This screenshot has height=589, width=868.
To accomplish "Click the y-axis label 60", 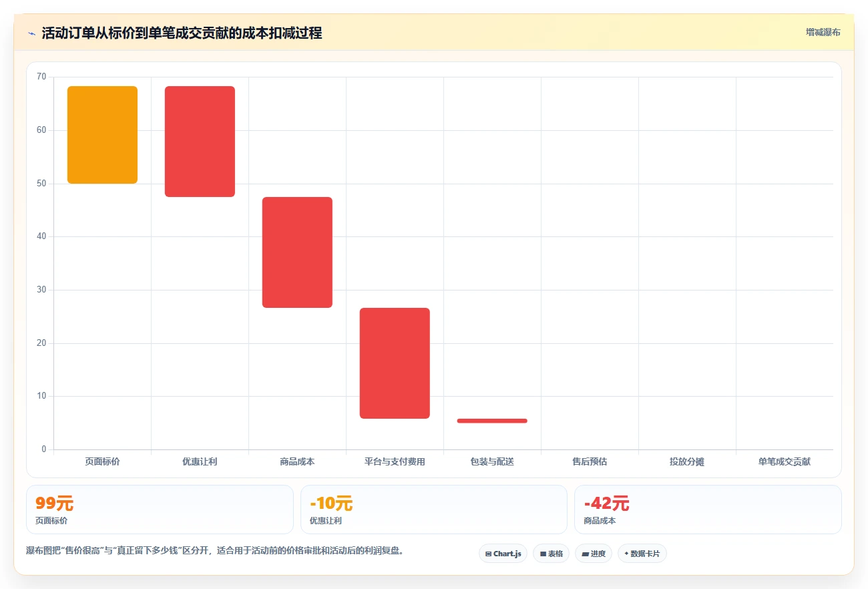I will 41,130.
